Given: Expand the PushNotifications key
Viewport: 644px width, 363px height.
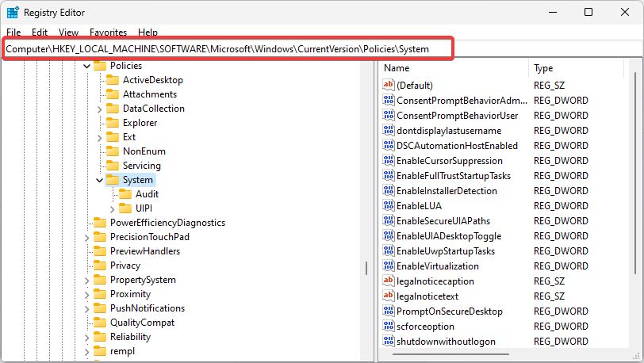Looking at the screenshot, I should (86, 309).
